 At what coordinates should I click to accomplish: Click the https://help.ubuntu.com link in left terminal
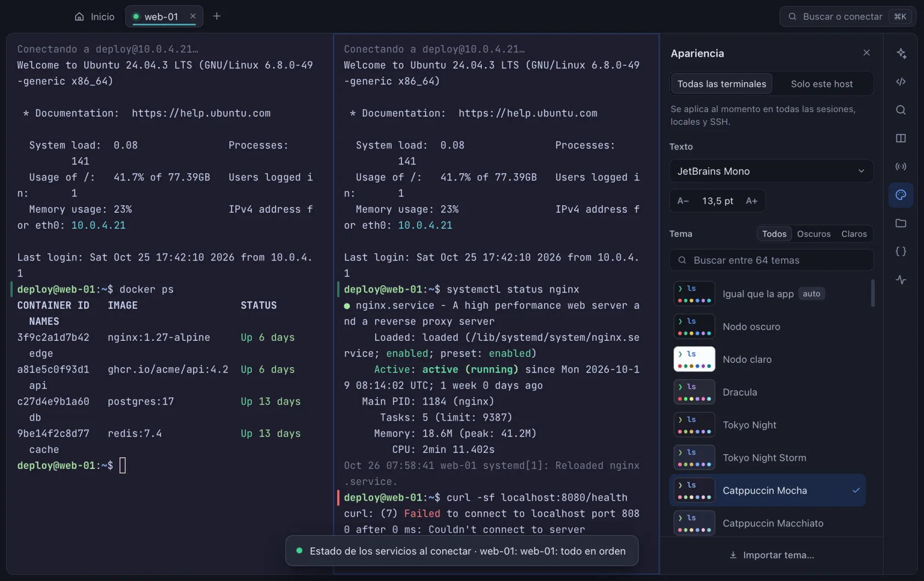tap(201, 113)
